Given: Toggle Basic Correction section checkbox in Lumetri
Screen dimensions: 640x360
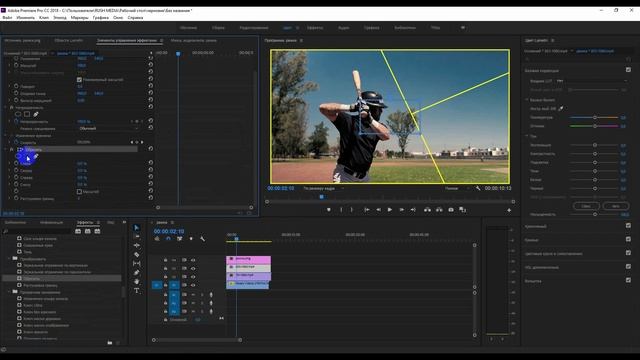Looking at the screenshot, I should (x=628, y=70).
